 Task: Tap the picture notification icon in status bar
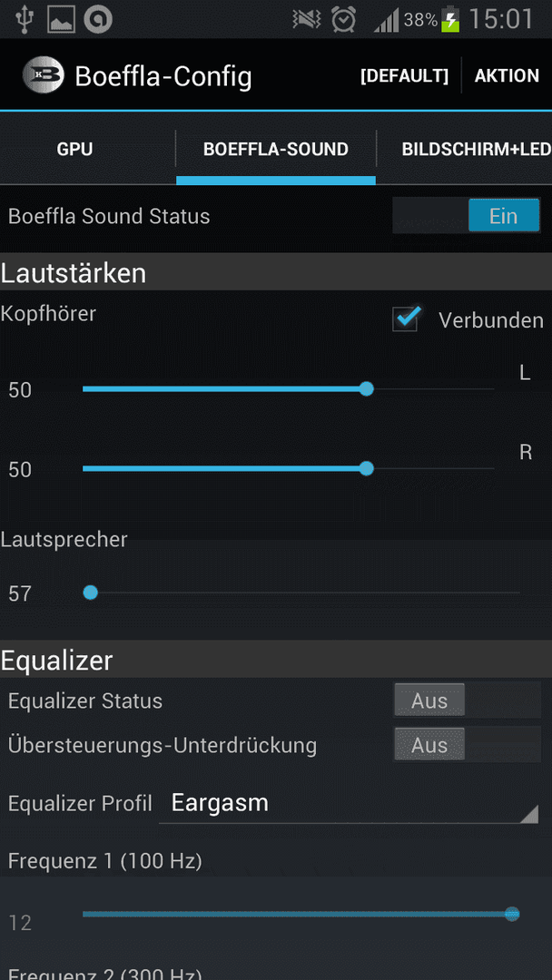click(x=61, y=20)
